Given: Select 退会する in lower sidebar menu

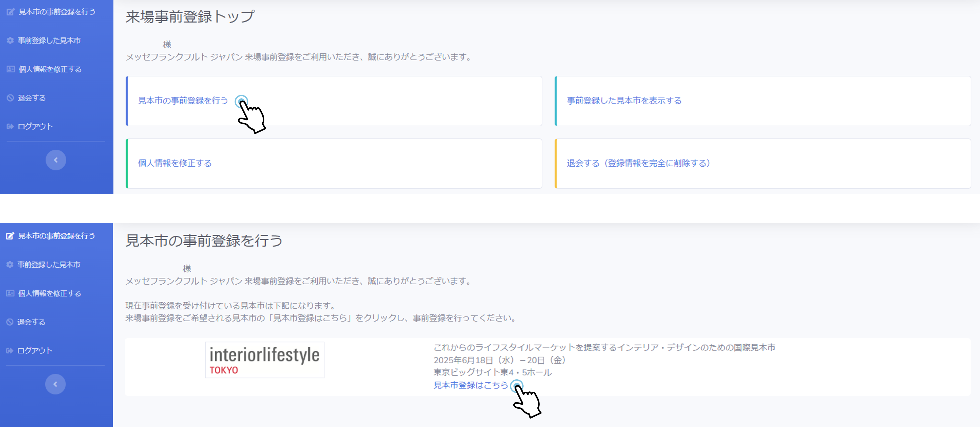Looking at the screenshot, I should point(32,322).
